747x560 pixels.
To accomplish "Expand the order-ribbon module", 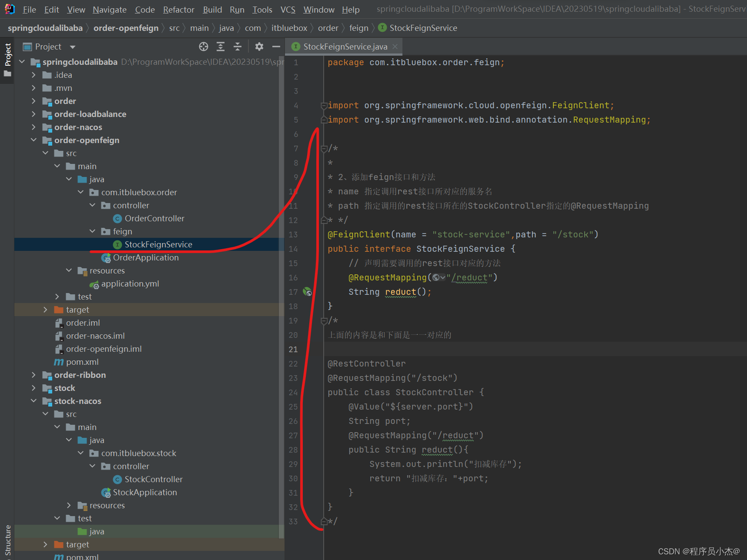I will 34,375.
